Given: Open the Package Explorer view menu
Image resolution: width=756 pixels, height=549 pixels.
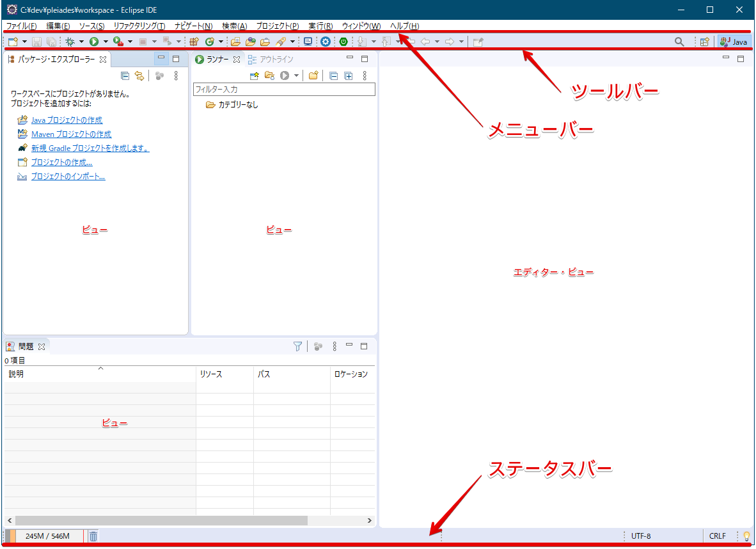Looking at the screenshot, I should (176, 76).
